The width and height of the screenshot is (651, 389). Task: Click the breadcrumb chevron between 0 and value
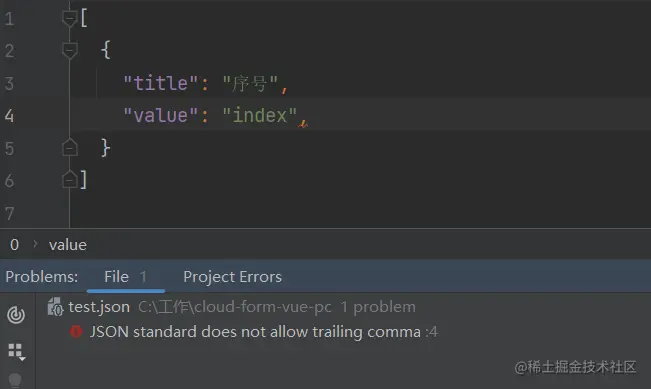tap(35, 244)
